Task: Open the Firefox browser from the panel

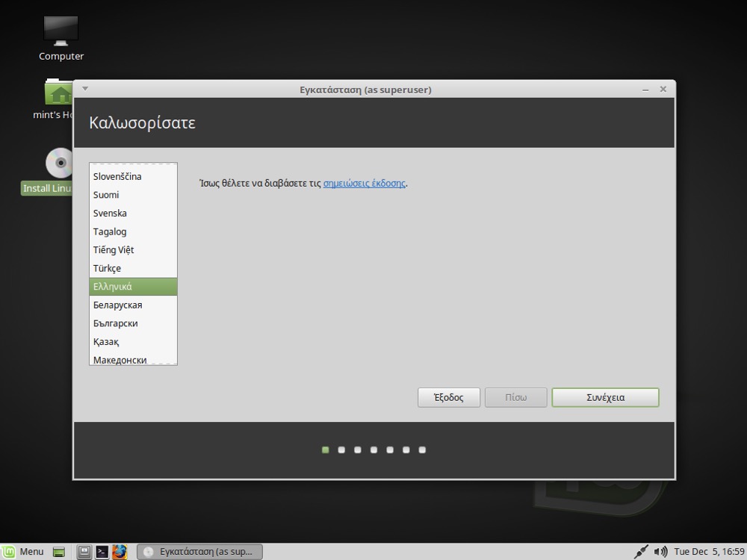Action: coord(120,552)
